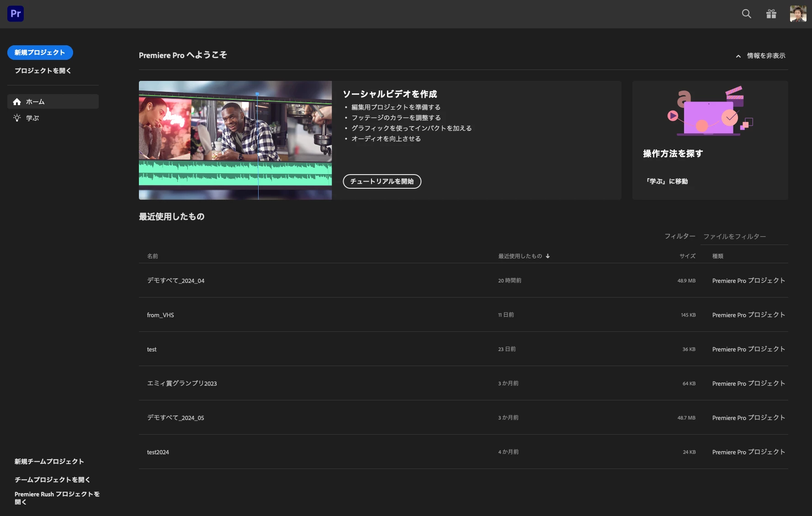The width and height of the screenshot is (812, 516).
Task: Sort by the 最近使用したもの column header
Action: pos(520,256)
